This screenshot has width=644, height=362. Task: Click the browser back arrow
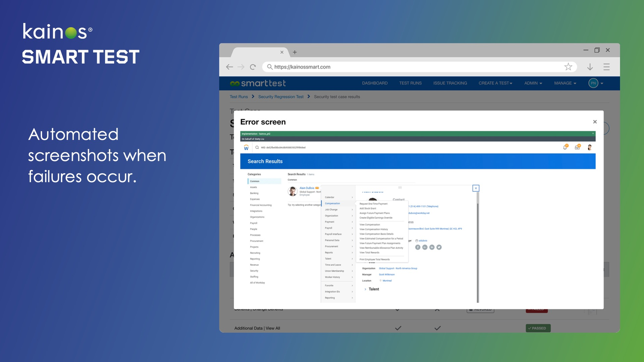229,67
